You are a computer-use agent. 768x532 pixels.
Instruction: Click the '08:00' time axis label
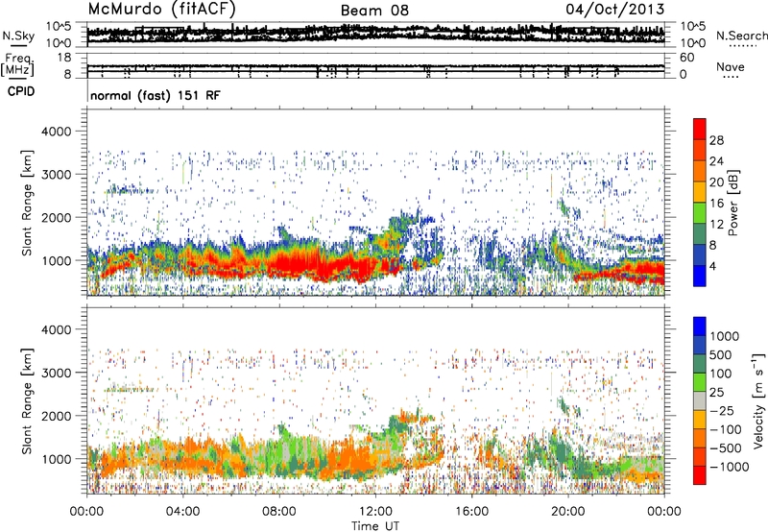(x=279, y=512)
